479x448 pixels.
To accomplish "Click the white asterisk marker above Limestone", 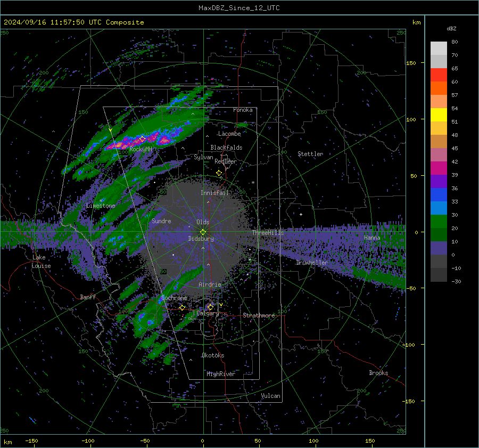I will 101,201.
